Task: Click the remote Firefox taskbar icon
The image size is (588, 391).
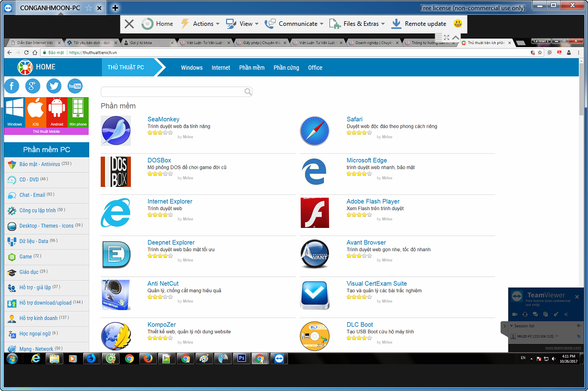Action: click(x=148, y=359)
